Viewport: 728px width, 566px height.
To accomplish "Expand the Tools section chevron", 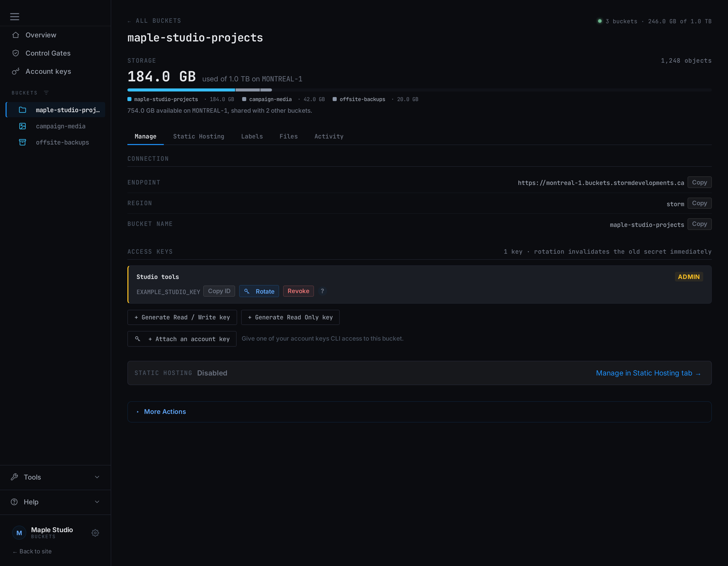I will click(97, 477).
